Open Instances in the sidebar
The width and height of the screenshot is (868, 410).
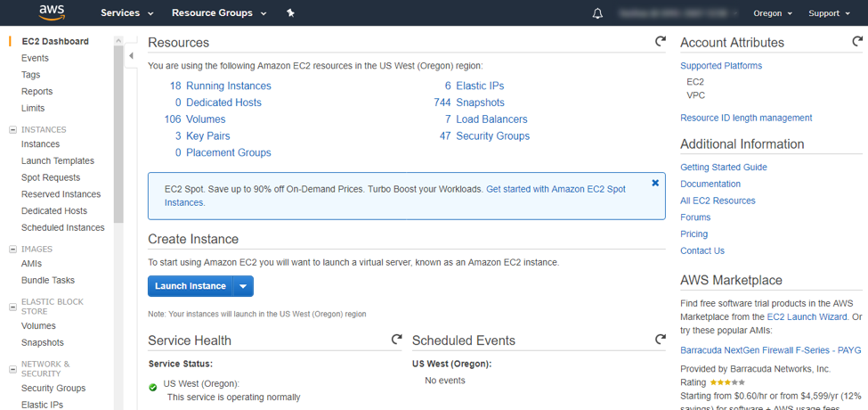point(40,143)
